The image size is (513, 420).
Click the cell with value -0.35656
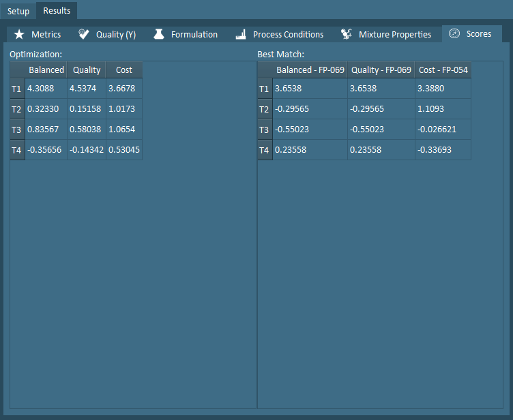click(x=46, y=150)
